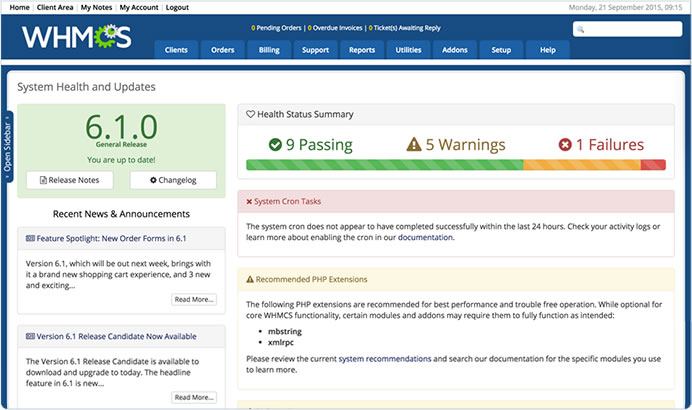The height and width of the screenshot is (410, 692).
Task: Go to the Home link
Action: [19, 8]
